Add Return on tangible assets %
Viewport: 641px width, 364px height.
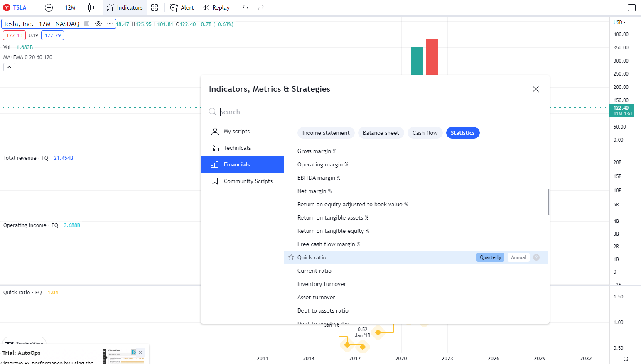415,217
